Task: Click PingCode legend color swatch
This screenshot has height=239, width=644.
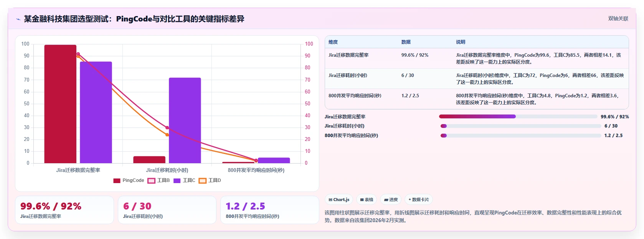Action: pyautogui.click(x=117, y=181)
